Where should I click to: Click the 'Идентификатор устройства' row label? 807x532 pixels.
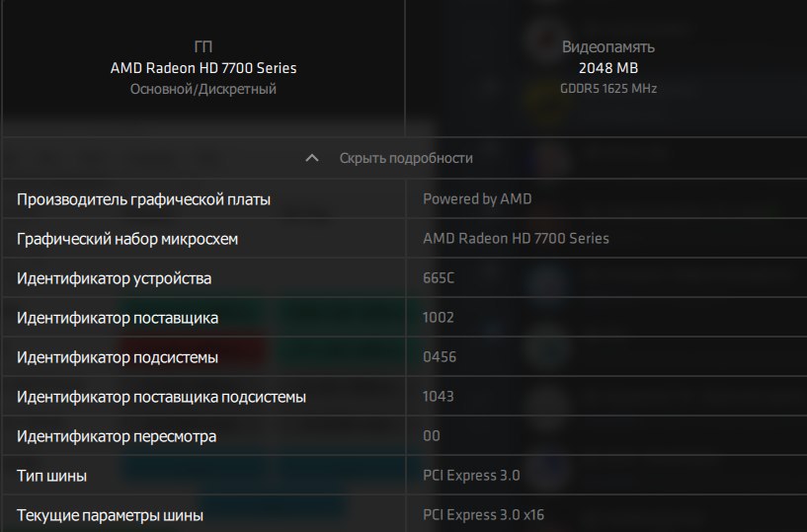114,278
